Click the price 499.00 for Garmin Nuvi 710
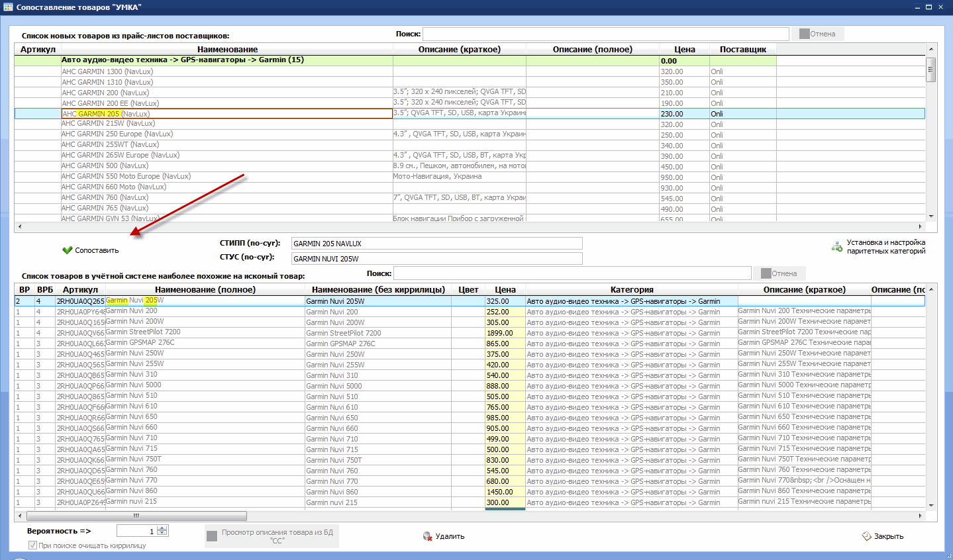953x560 pixels. pyautogui.click(x=505, y=439)
